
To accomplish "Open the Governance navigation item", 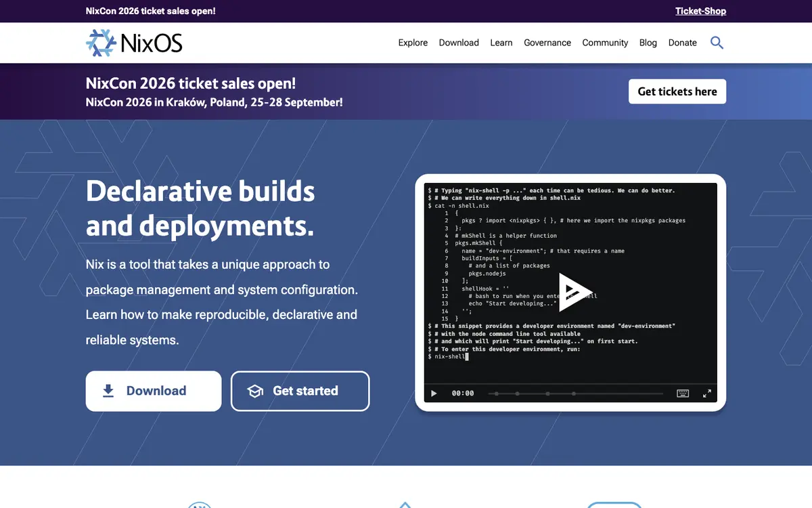I will 547,43.
